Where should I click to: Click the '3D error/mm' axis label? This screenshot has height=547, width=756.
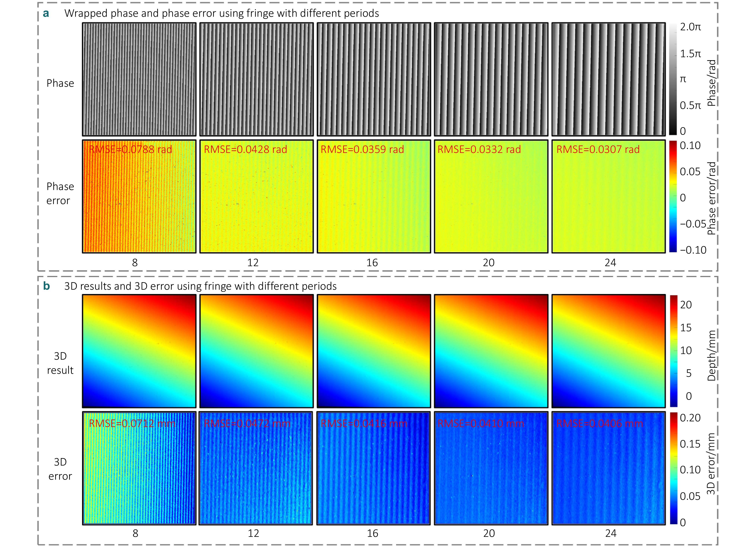pyautogui.click(x=711, y=464)
